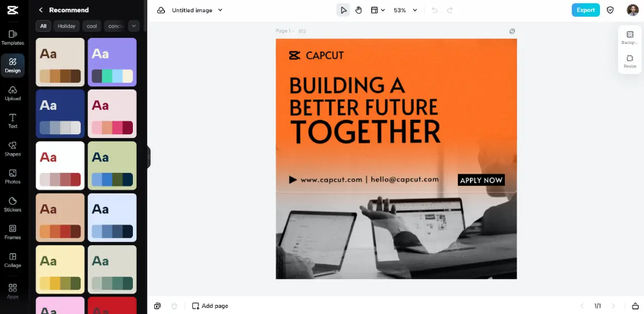
Task: Select the cool filter tag
Action: [x=92, y=27]
